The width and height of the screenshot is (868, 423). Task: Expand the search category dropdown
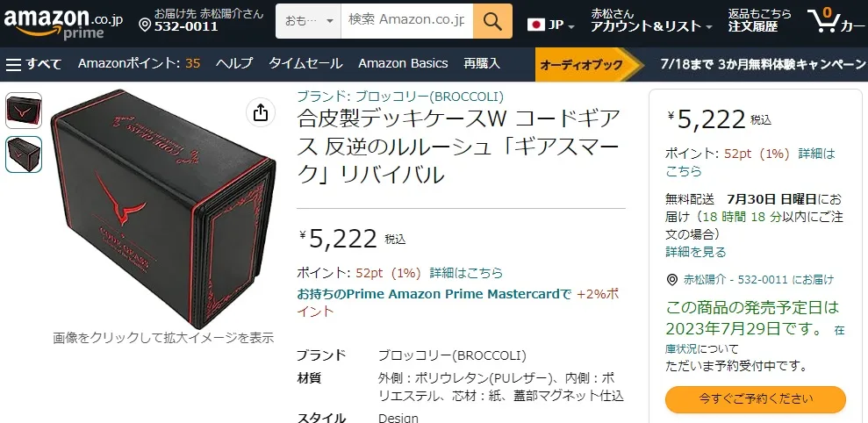pos(308,21)
